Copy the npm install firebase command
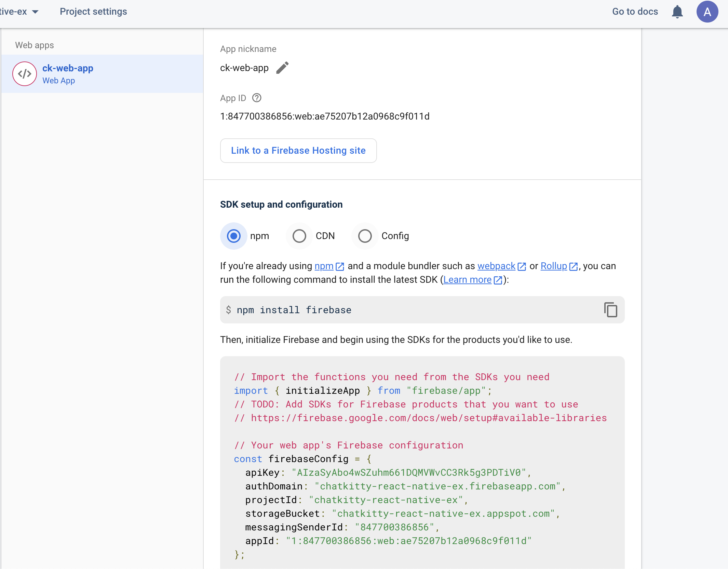This screenshot has width=728, height=569. pyautogui.click(x=611, y=310)
